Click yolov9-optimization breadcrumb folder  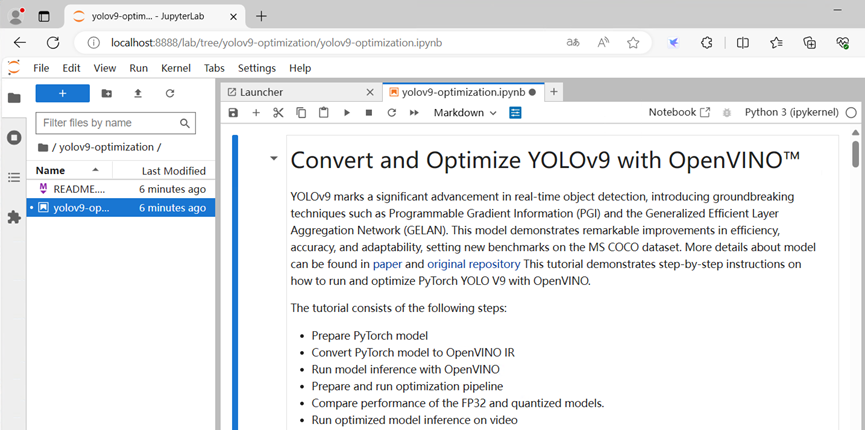[x=108, y=147]
